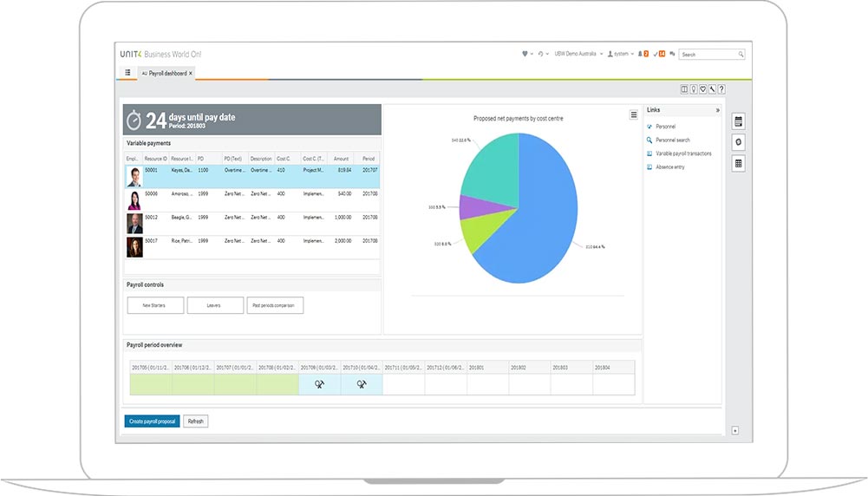Select the 201705 period column header

pos(151,368)
